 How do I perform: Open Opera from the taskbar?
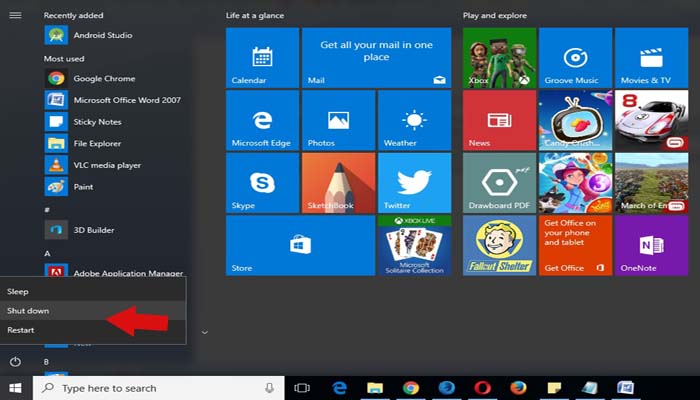[x=483, y=388]
